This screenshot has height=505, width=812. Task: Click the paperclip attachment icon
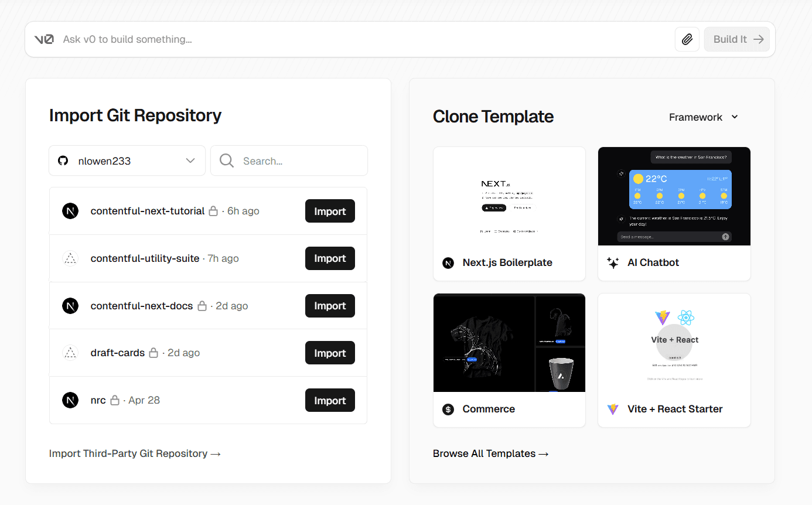(687, 39)
